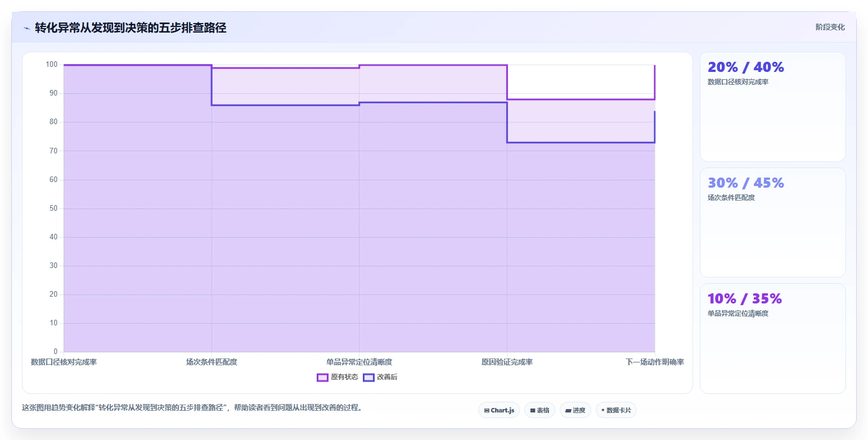Click the y-axis value 0
Screen dimensions: 868x440
(x=56, y=352)
